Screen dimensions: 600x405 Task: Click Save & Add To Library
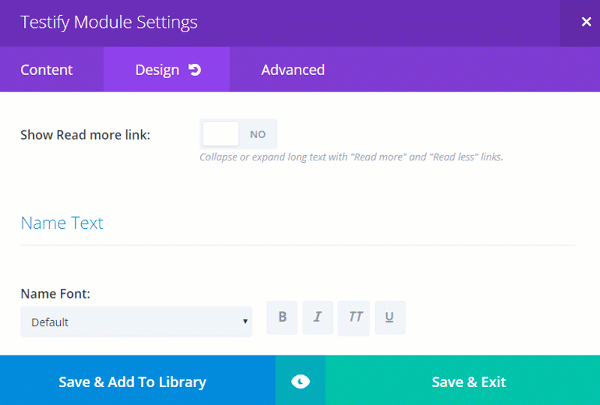[x=132, y=381]
